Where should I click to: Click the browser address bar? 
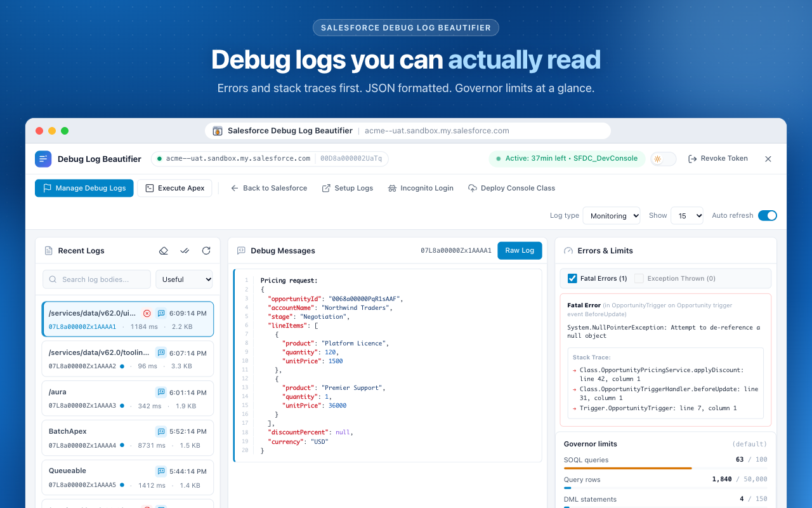[x=408, y=131]
